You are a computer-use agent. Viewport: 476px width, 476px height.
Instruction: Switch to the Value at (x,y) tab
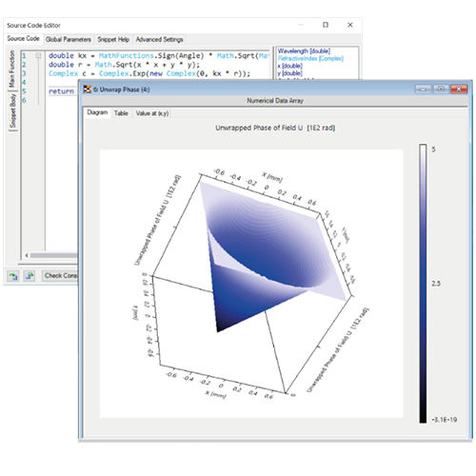152,113
